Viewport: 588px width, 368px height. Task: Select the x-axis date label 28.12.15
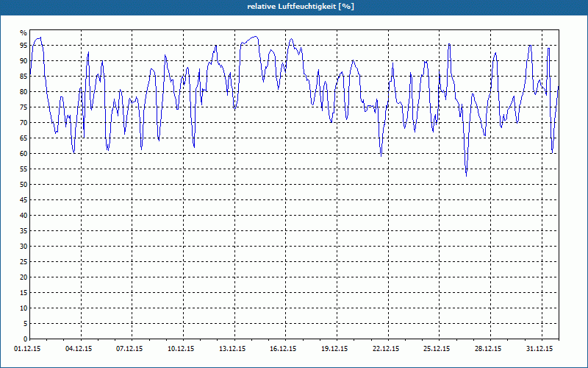coord(488,349)
